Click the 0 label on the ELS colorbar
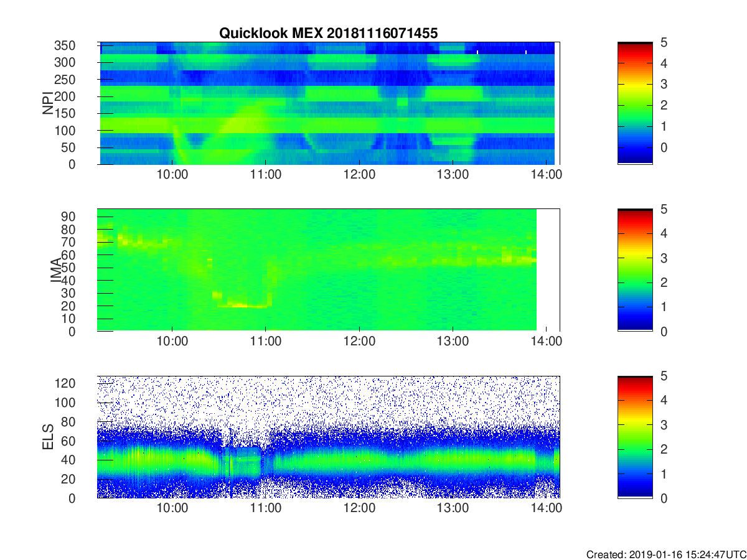 663,498
